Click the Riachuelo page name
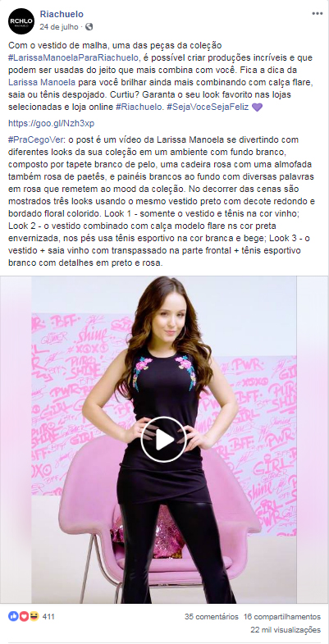This screenshot has width=329, height=644. pyautogui.click(x=62, y=15)
